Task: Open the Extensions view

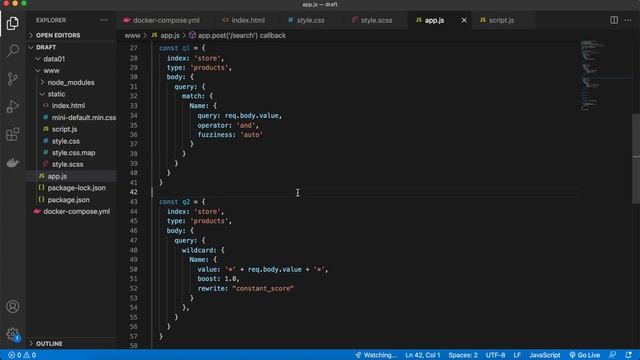Action: point(13,134)
